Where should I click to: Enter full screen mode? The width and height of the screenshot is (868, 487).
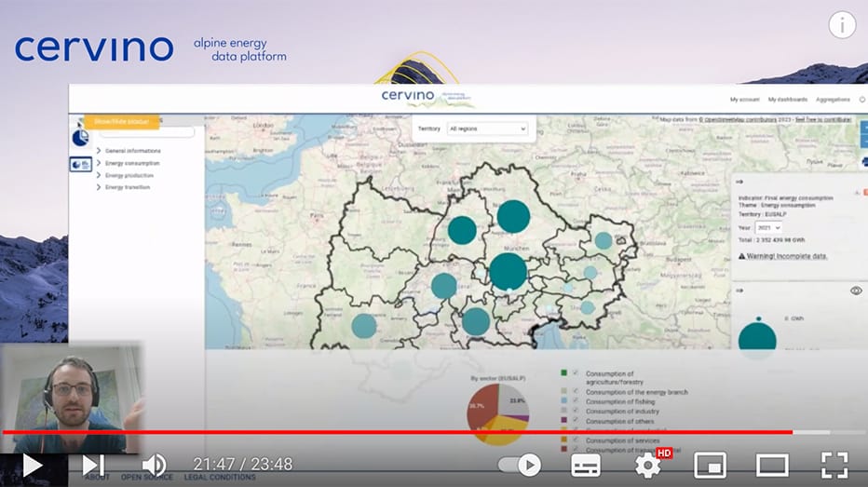(x=834, y=465)
